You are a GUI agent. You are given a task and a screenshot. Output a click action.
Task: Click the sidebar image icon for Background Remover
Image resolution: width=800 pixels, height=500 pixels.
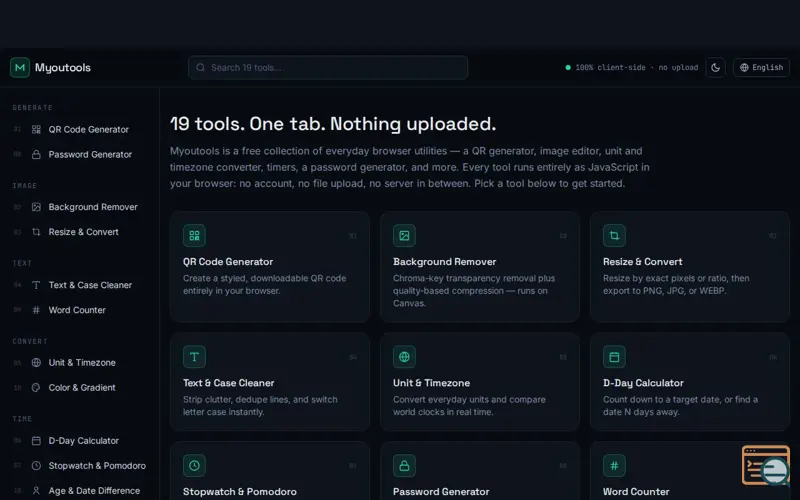[x=36, y=207]
